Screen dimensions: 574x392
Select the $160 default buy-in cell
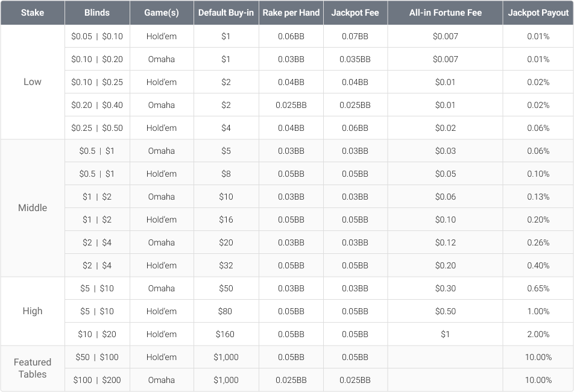[225, 334]
